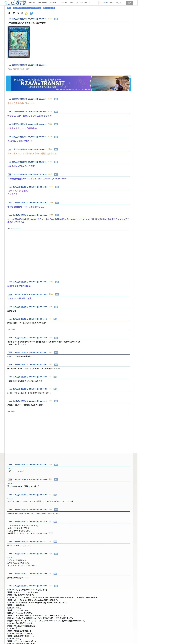Image resolution: width=194 pixels, height=644 pixels.
Task: Like post 3 with its heart icon
Action: click(x=49, y=99)
